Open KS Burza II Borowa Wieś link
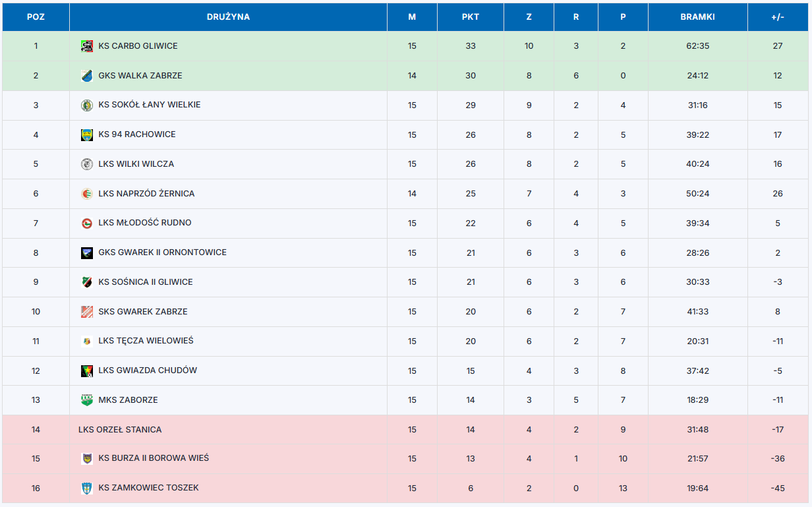 click(154, 458)
